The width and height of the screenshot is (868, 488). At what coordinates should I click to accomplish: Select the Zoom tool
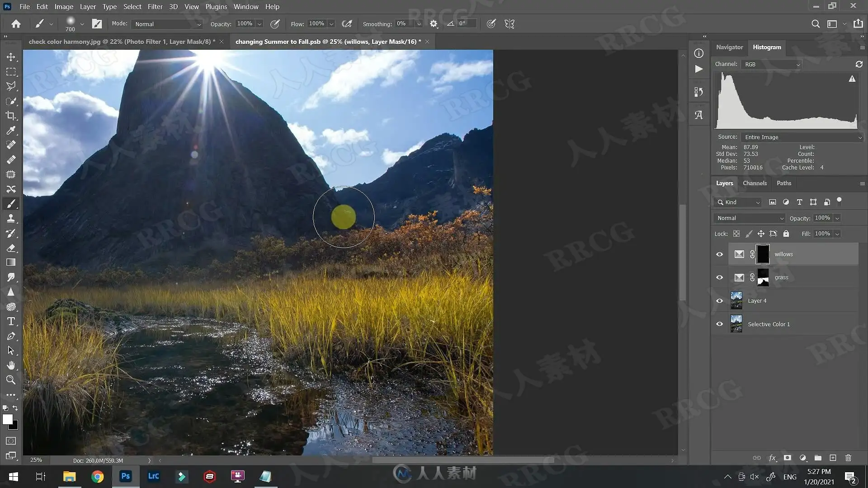[x=11, y=380]
